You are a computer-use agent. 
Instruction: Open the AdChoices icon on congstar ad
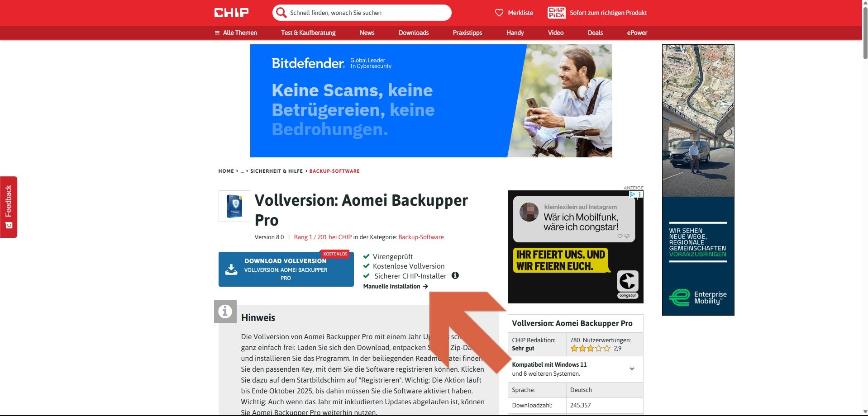[632, 194]
